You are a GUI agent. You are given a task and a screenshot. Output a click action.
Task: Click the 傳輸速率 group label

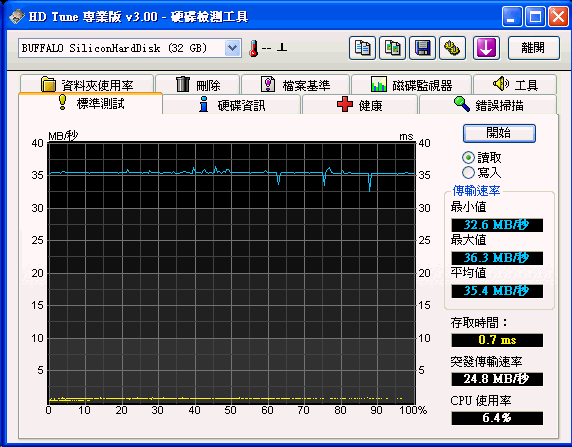coord(476,190)
